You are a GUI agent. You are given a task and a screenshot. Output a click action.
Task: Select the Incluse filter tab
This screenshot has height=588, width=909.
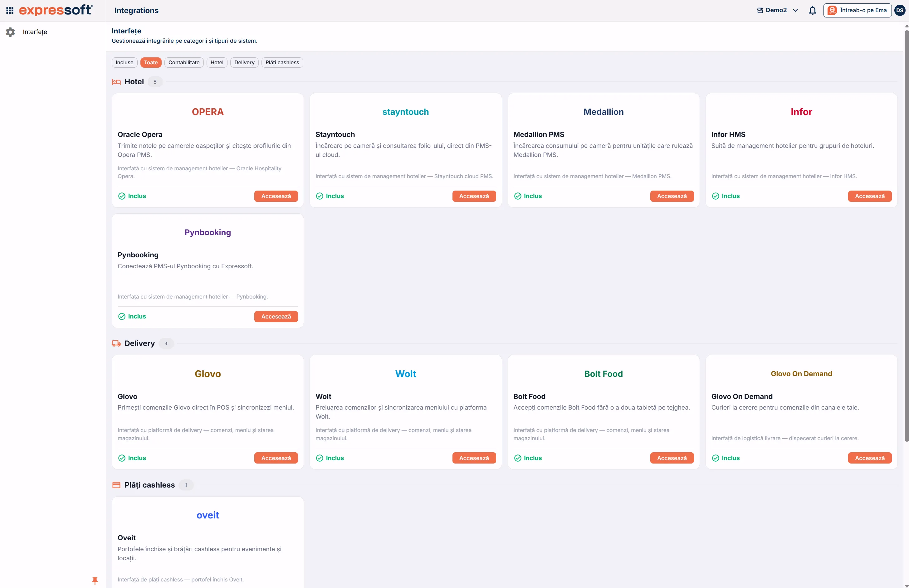coord(125,63)
